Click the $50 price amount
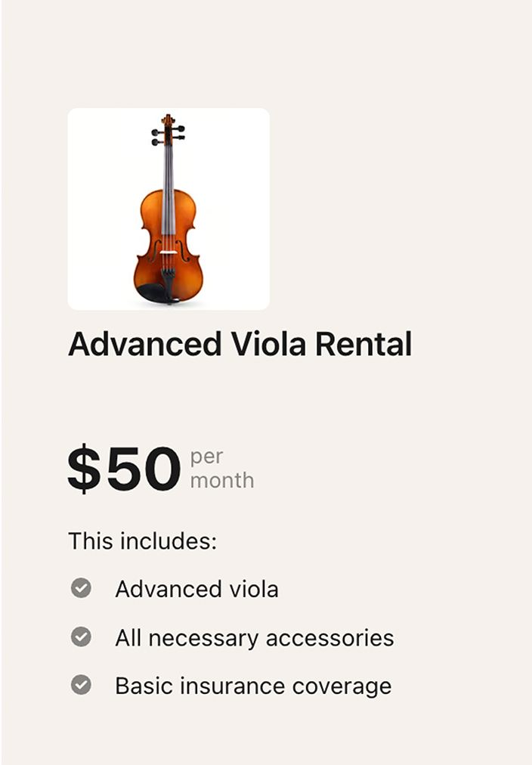 124,469
